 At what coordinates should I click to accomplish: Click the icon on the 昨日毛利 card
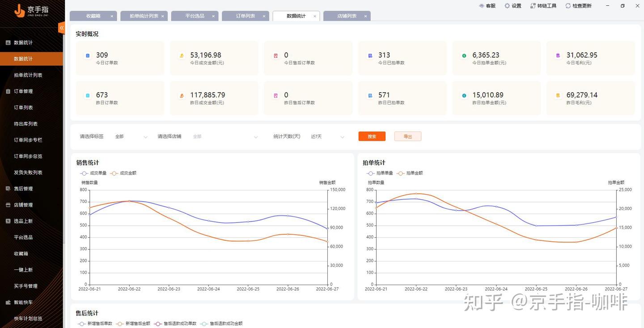pos(558,96)
